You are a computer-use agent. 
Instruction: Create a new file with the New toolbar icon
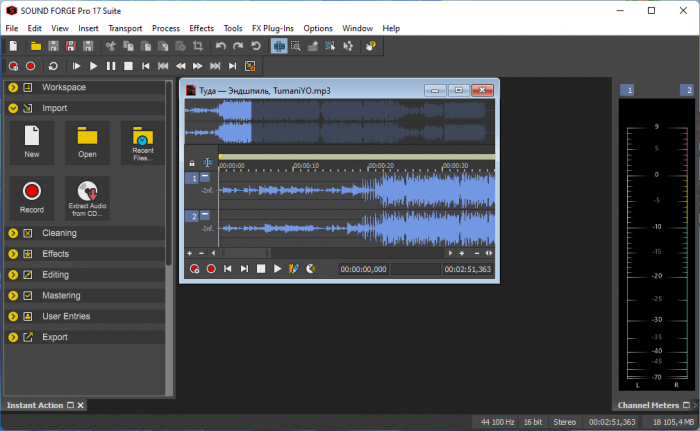pyautogui.click(x=13, y=46)
